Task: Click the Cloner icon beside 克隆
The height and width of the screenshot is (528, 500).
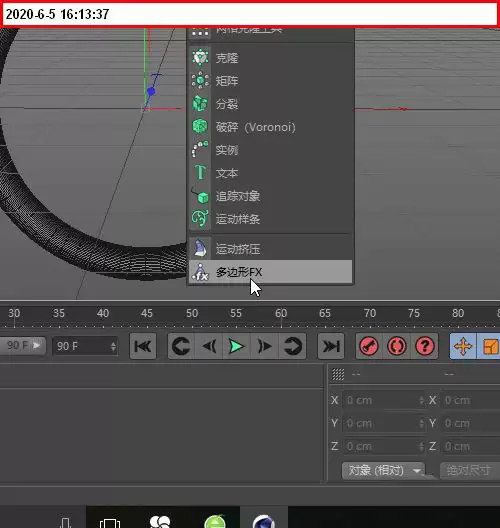Action: click(x=200, y=58)
